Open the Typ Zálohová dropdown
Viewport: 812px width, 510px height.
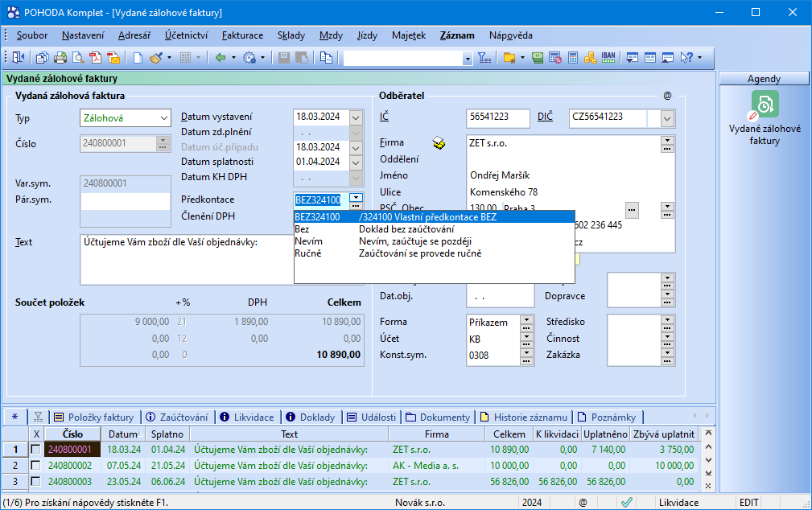point(163,118)
